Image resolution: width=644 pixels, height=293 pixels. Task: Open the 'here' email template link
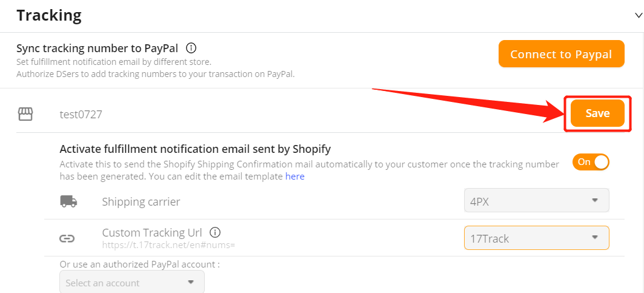point(295,177)
